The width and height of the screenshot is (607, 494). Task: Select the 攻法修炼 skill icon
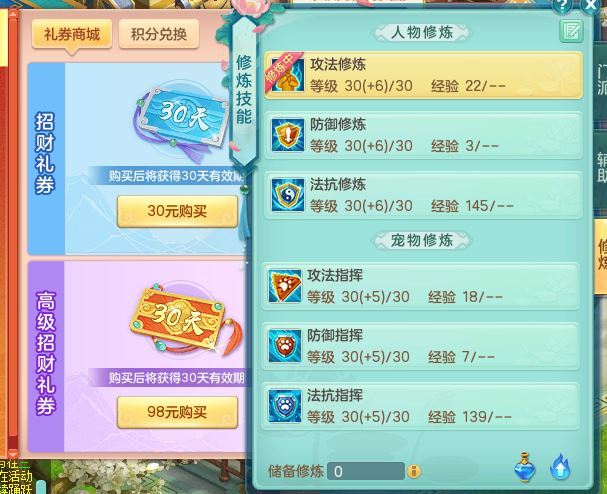coord(287,75)
